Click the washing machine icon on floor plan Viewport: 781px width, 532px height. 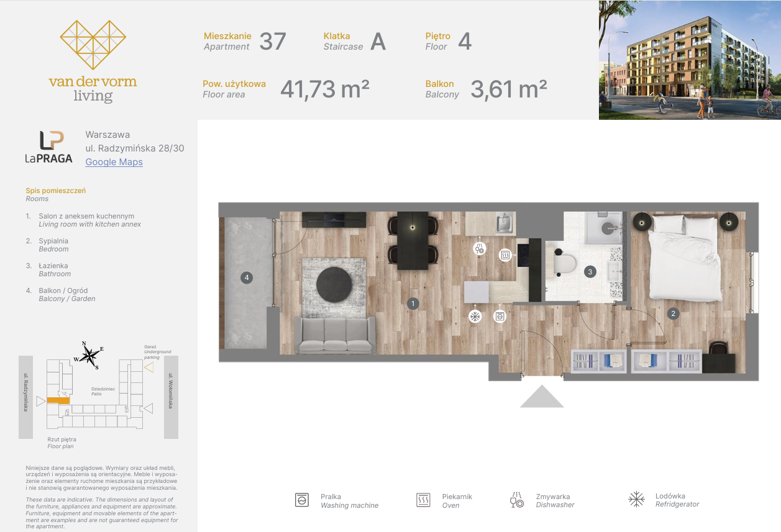[x=500, y=317]
